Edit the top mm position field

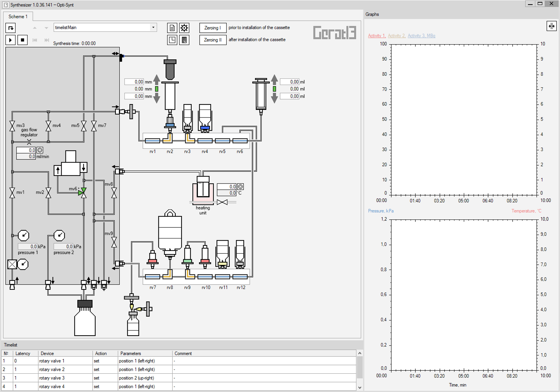[x=134, y=82]
